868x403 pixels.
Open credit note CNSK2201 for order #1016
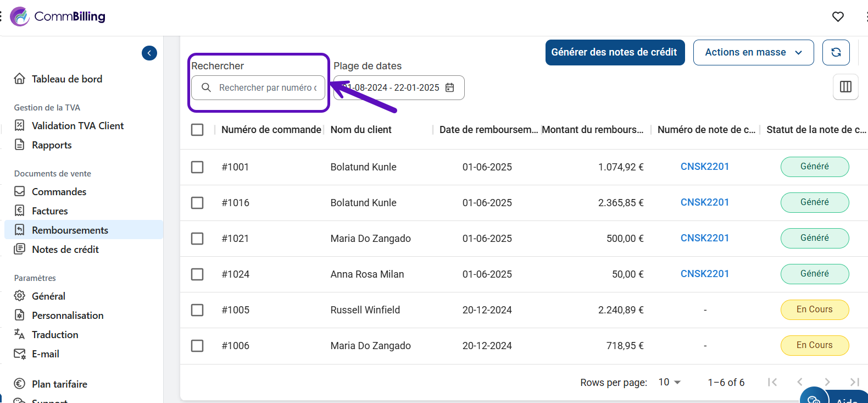pyautogui.click(x=704, y=202)
